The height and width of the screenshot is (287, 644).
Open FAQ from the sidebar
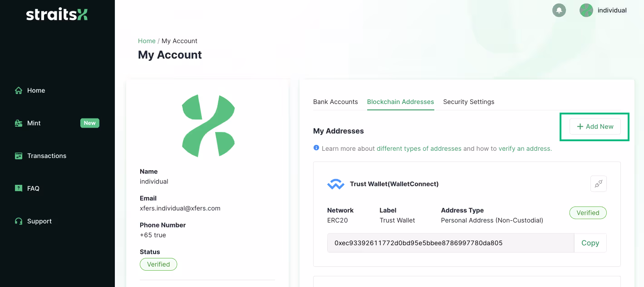pyautogui.click(x=33, y=188)
